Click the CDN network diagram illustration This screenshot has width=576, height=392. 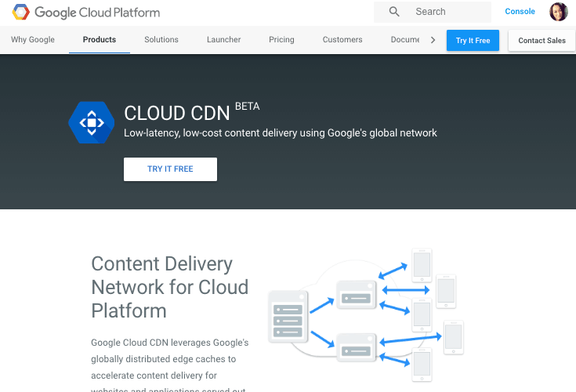click(x=366, y=316)
